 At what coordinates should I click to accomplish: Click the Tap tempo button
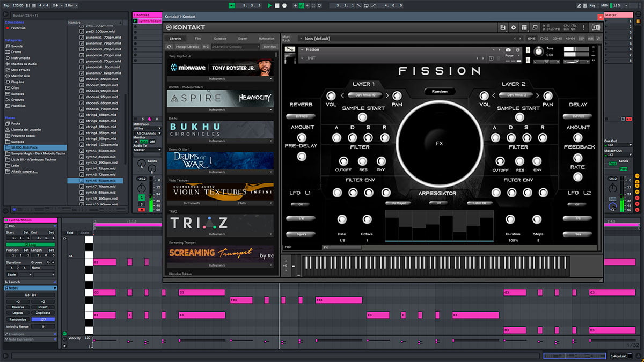(6, 5)
